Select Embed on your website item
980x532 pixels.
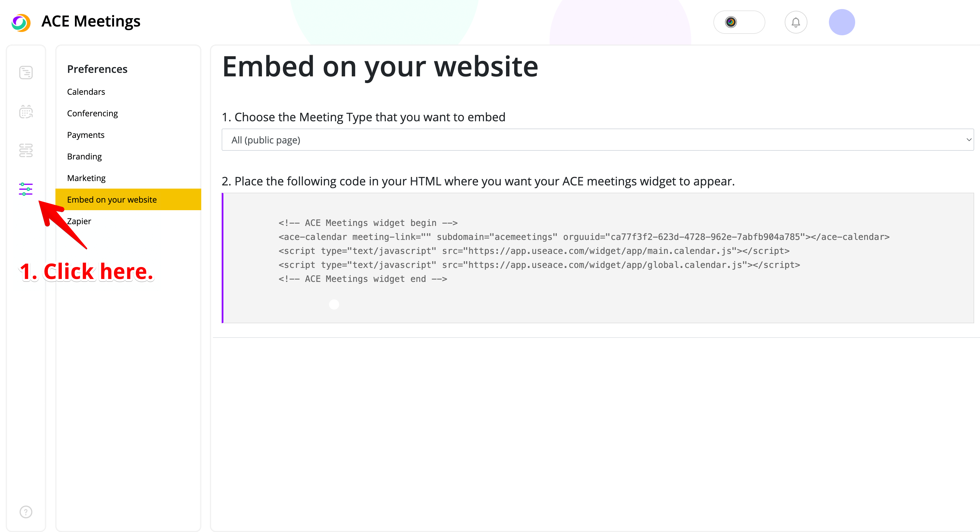(112, 200)
